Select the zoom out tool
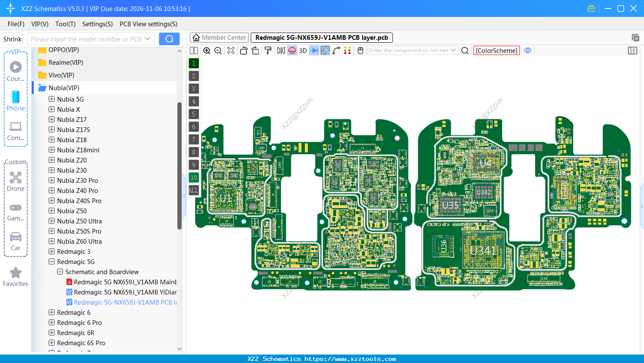644x363 pixels. click(x=218, y=50)
